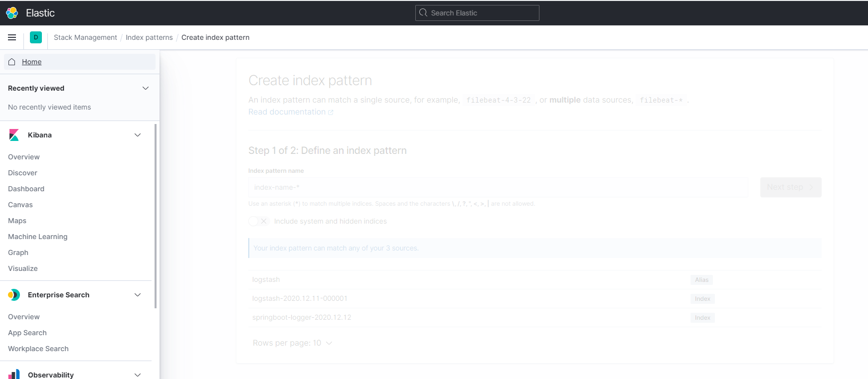
Task: Click the external link icon beside Read documentation
Action: [x=331, y=113]
